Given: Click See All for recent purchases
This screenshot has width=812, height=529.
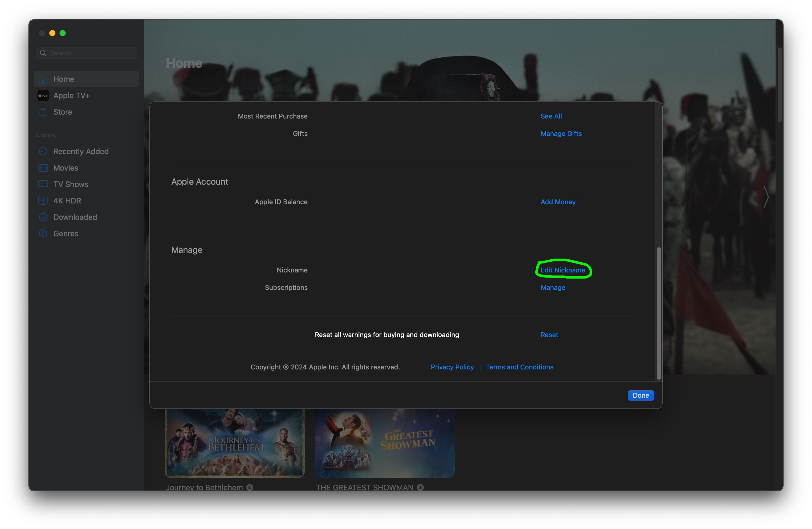Looking at the screenshot, I should pos(551,116).
